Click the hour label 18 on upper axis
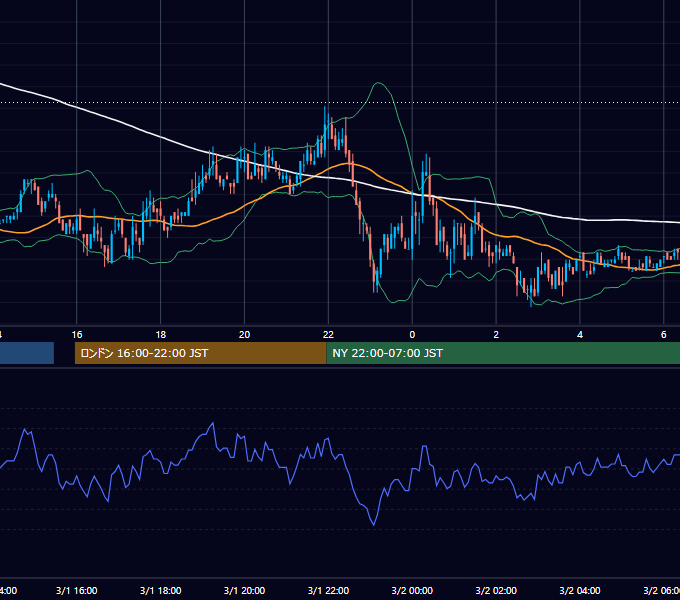This screenshot has width=680, height=600. [x=160, y=335]
